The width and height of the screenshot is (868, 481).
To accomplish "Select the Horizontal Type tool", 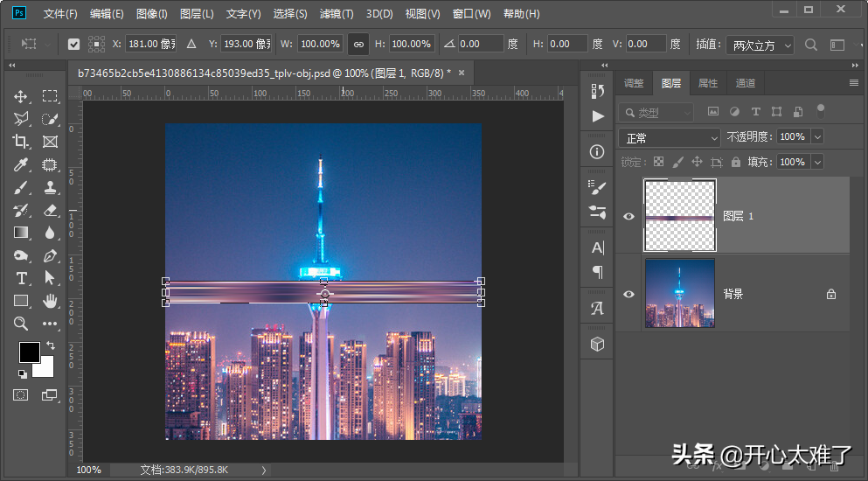I will [x=20, y=277].
